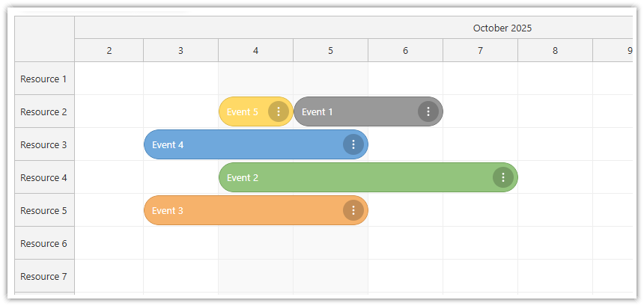The image size is (644, 306).
Task: Open the Event 4 three-dot menu
Action: click(353, 144)
